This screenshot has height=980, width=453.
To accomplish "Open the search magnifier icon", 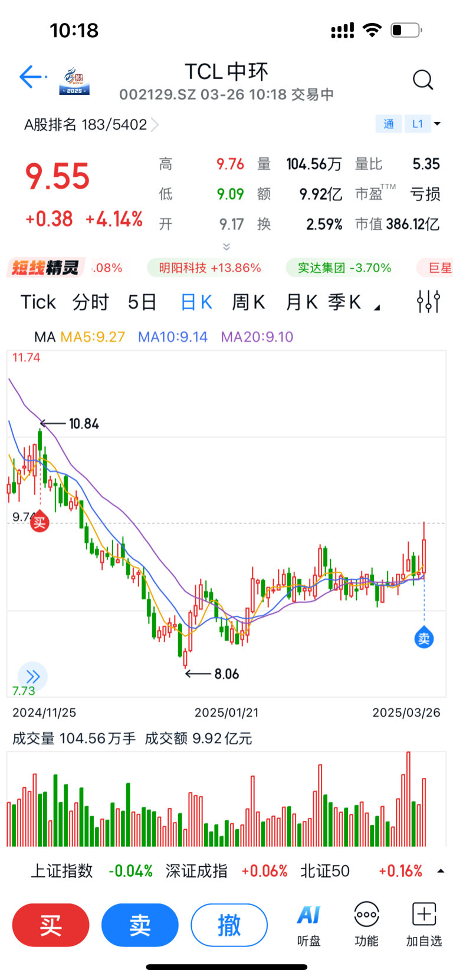I will [423, 80].
